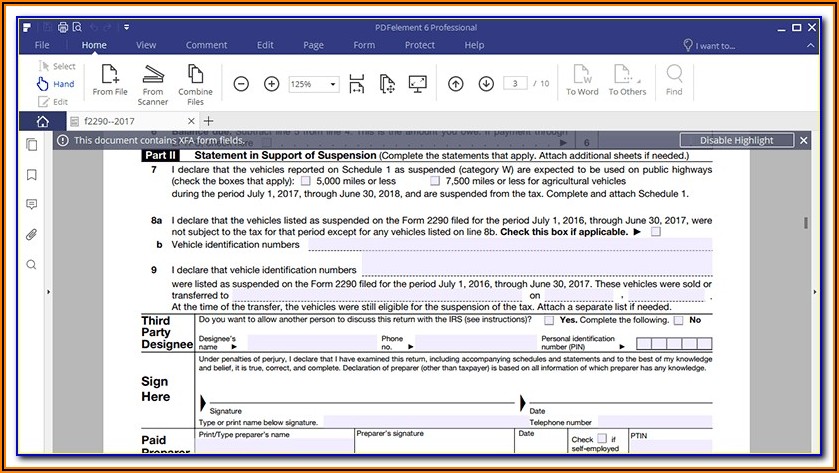Screen dimensions: 839x473
Task: Open the Search panel in sidebar
Action: 32,264
